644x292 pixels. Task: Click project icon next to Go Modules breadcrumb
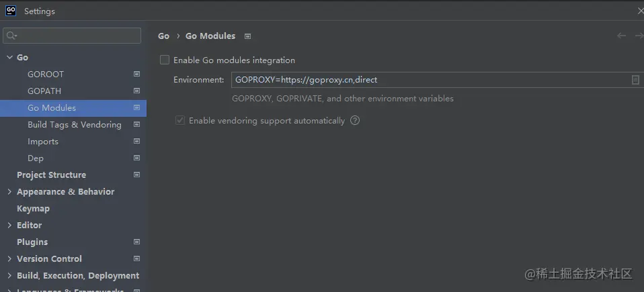(x=247, y=36)
